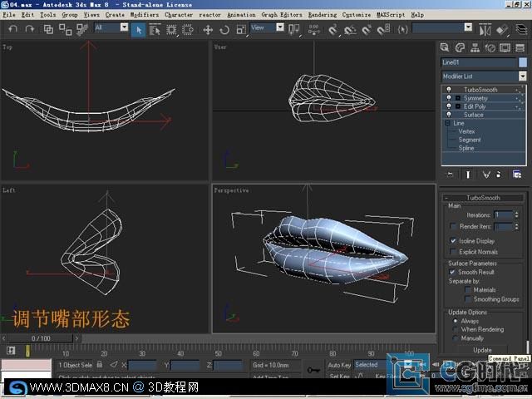Click the Iterations value field
This screenshot has height=399, width=532.
[503, 214]
